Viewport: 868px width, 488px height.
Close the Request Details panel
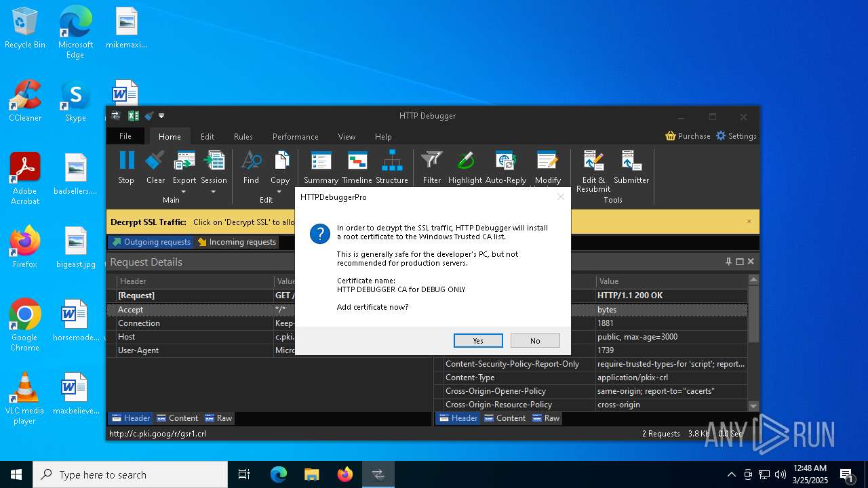[x=751, y=262]
